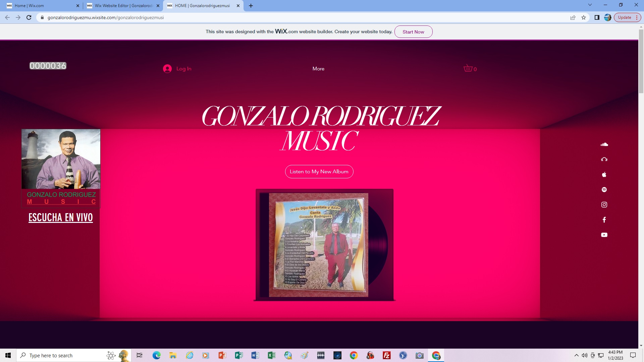This screenshot has width=644, height=362.
Task: Click the Start Now button
Action: (x=413, y=32)
